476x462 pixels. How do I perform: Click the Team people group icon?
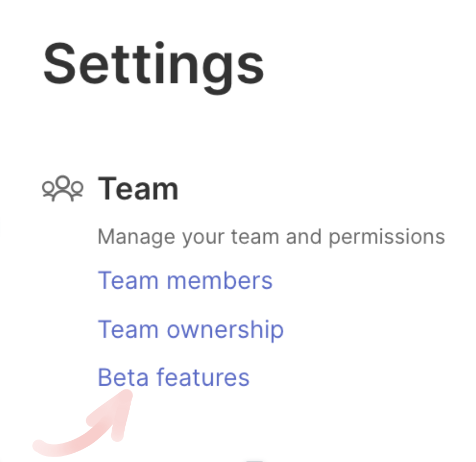coord(63,189)
